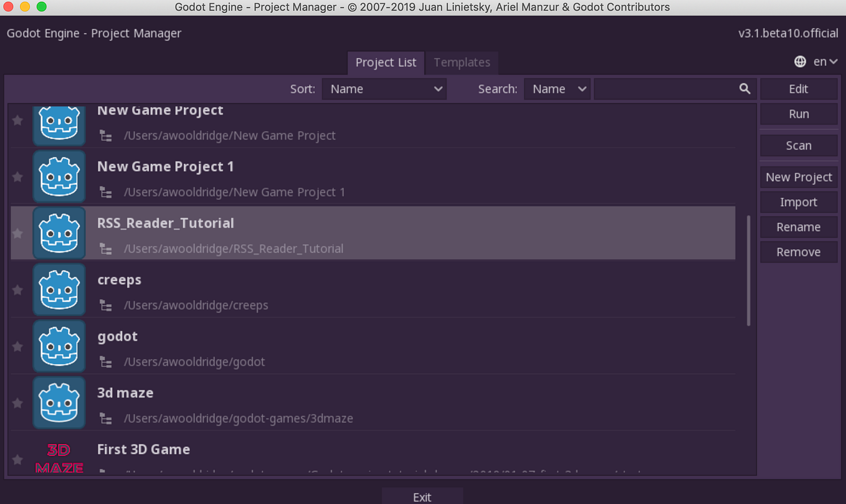Select the Project List tab
846x504 pixels.
[x=386, y=62]
